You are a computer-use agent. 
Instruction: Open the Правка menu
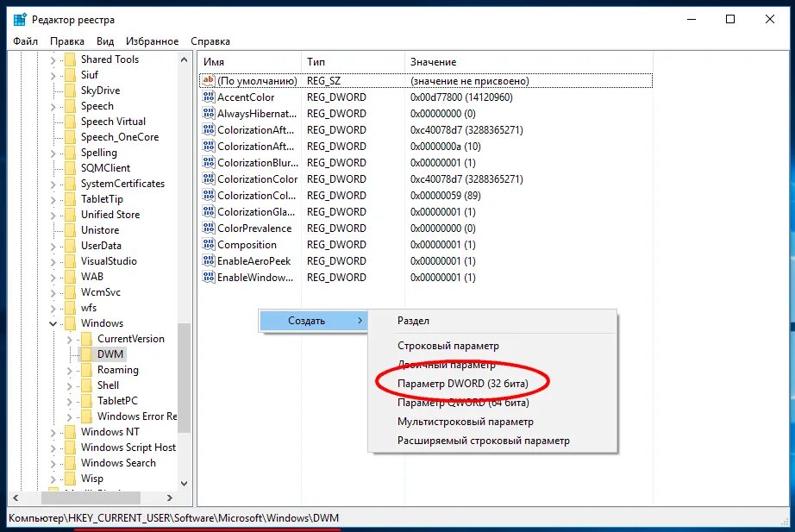pos(67,41)
